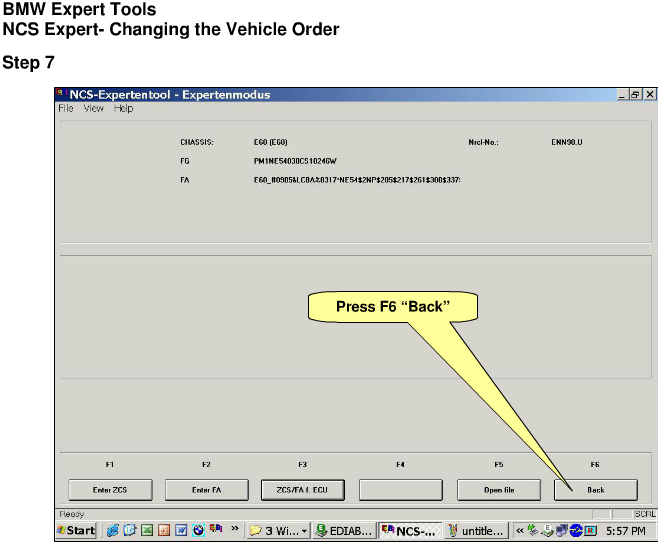Click the BMW logo quick launch icon

pos(198,530)
